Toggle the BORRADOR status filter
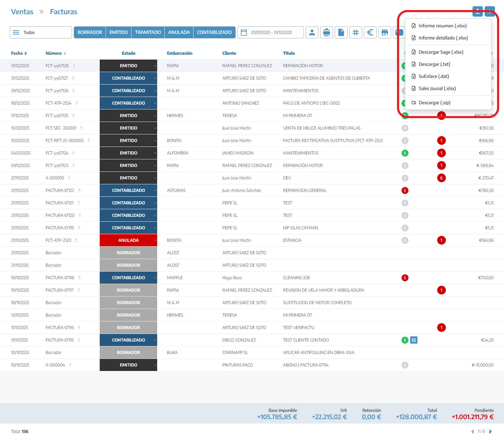Screen dimensions: 504x442 pos(90,33)
